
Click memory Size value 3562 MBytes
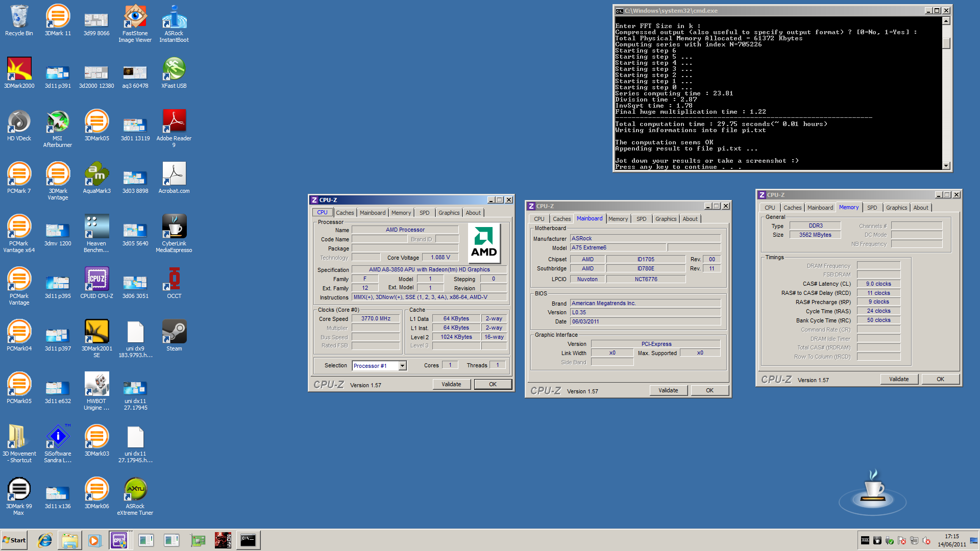point(815,235)
